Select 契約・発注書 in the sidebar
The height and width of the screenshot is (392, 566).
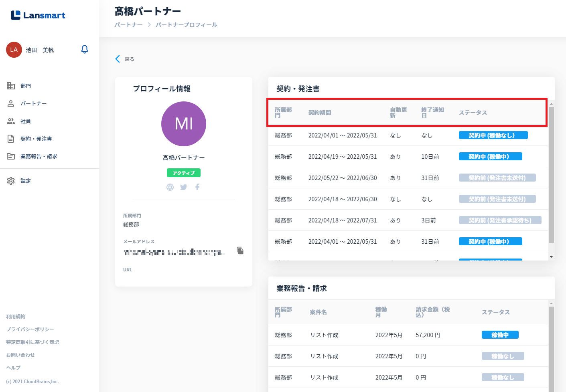(x=36, y=139)
